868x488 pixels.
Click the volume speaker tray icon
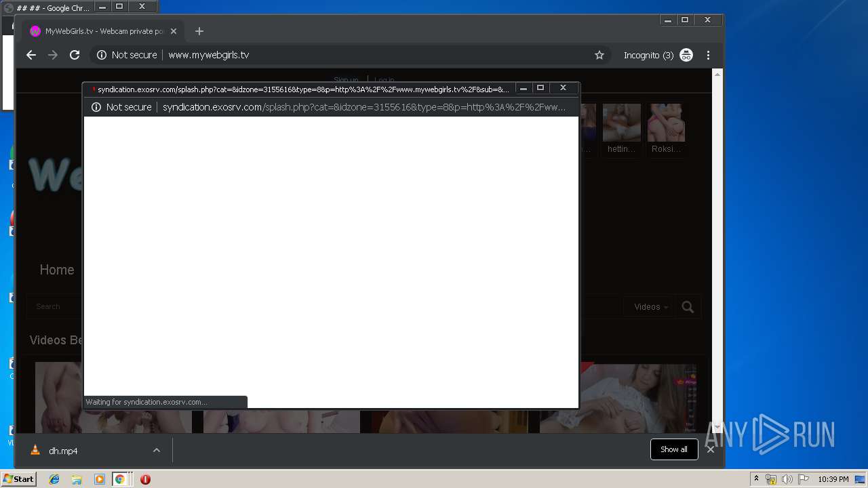787,479
